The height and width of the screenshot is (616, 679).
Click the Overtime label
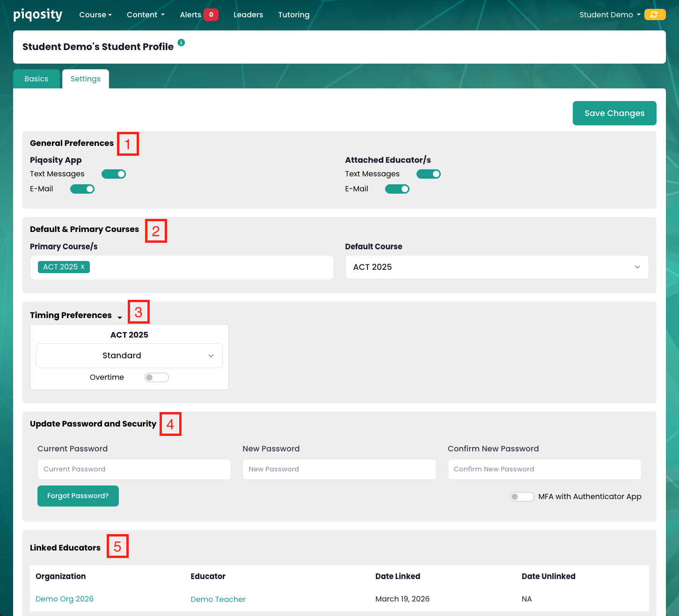point(107,377)
